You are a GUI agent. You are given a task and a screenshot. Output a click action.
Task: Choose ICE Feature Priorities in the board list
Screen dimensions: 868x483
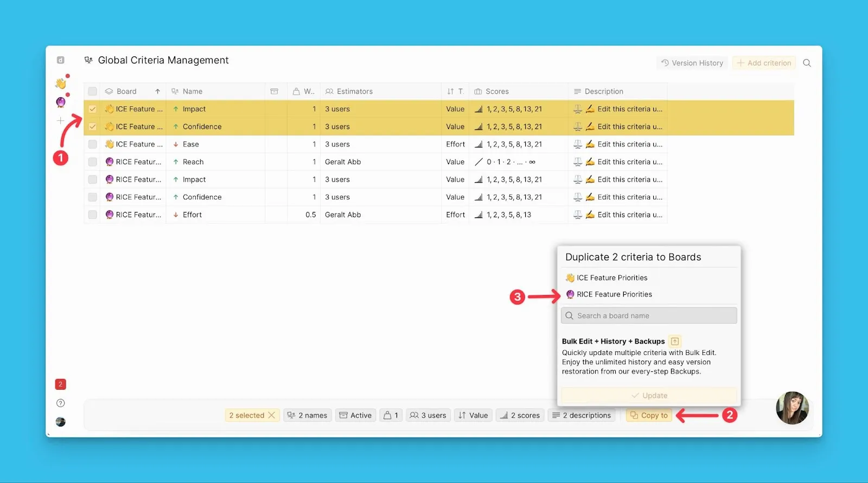tap(612, 278)
